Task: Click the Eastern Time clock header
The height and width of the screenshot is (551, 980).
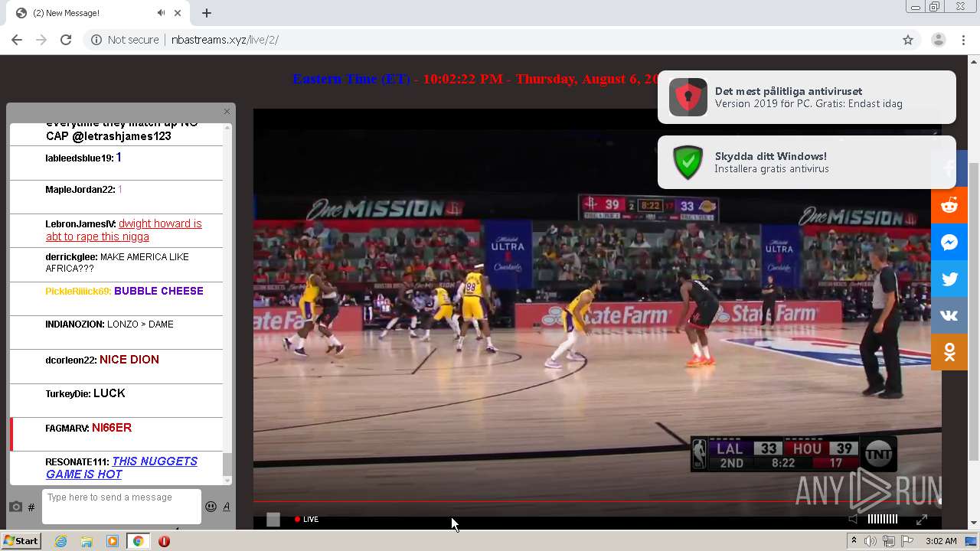Action: click(x=475, y=79)
